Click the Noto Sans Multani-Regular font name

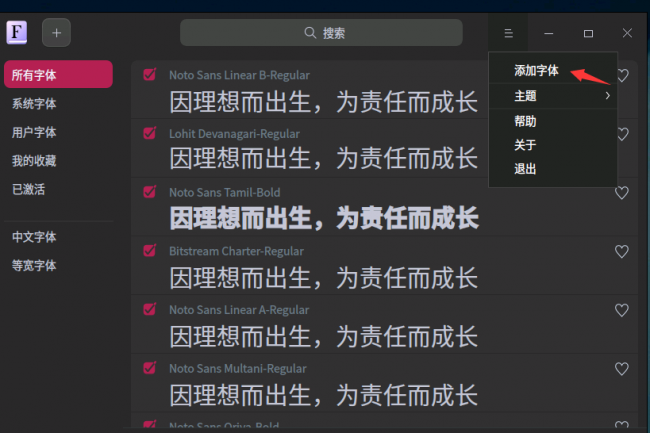pyautogui.click(x=238, y=368)
